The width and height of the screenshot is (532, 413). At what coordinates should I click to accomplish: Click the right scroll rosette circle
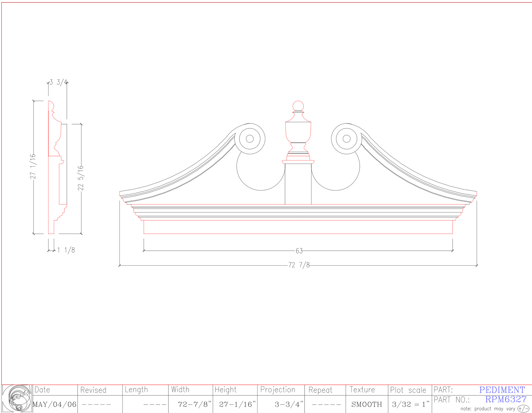[x=346, y=139]
